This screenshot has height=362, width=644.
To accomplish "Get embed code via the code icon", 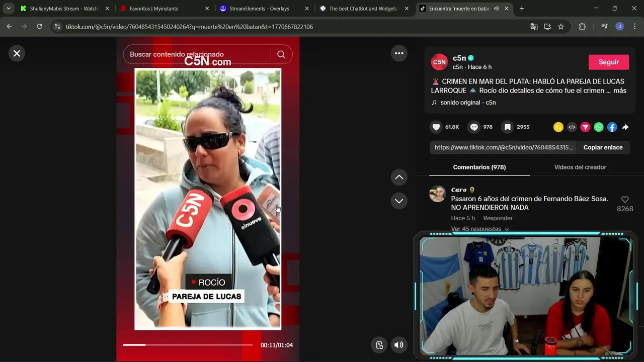I will (x=572, y=127).
